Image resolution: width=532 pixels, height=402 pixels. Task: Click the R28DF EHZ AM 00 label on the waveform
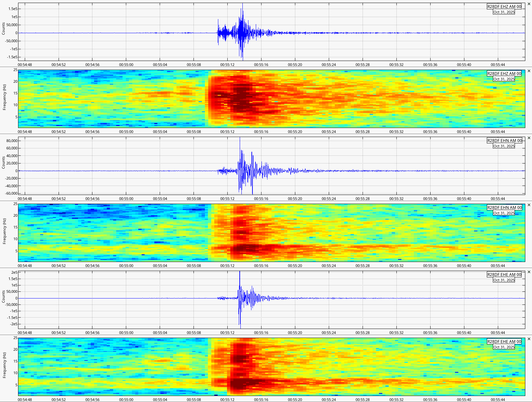(504, 7)
